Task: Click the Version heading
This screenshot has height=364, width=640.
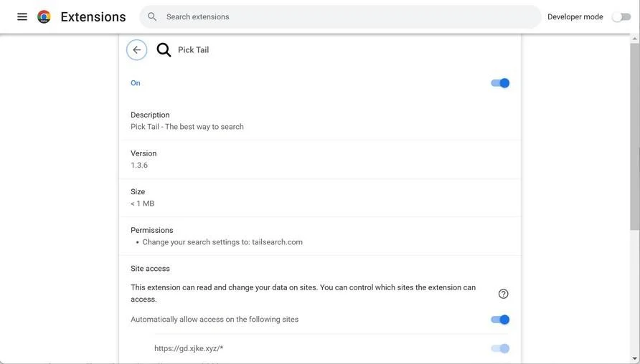Action: click(x=143, y=153)
